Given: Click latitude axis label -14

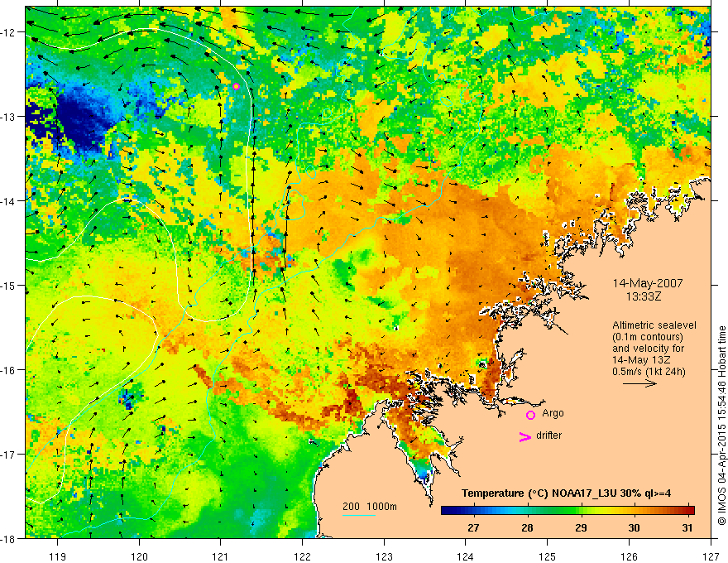Looking at the screenshot, I should (8, 201).
